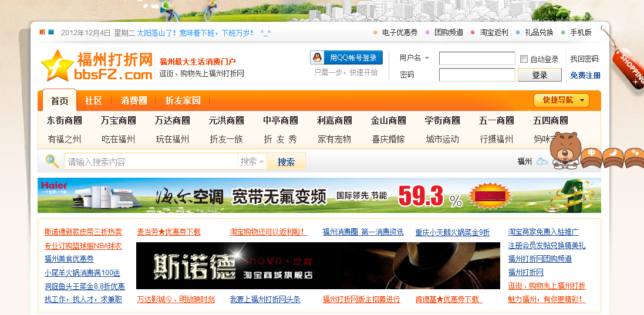Open 重庆小天鹅火锅菜金9折 link
The image size is (644, 315).
pyautogui.click(x=453, y=232)
